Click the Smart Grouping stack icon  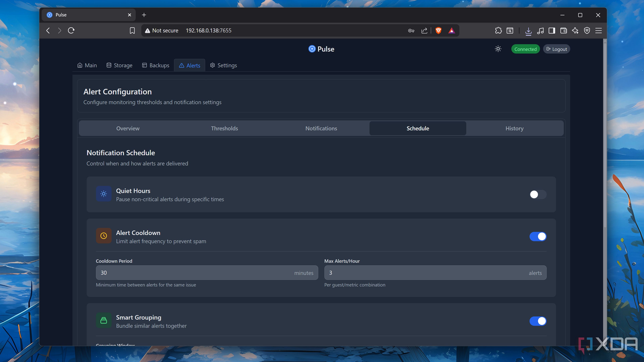point(104,320)
